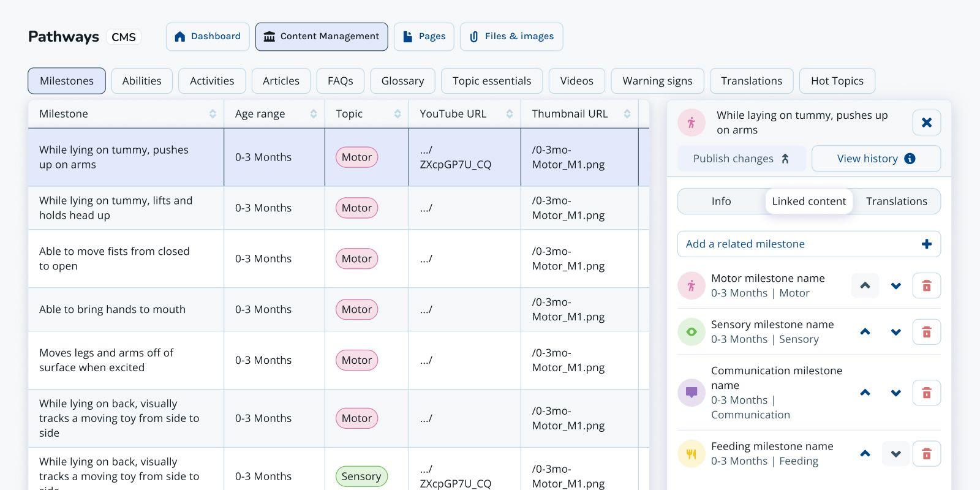Close the milestone detail panel

pos(926,123)
